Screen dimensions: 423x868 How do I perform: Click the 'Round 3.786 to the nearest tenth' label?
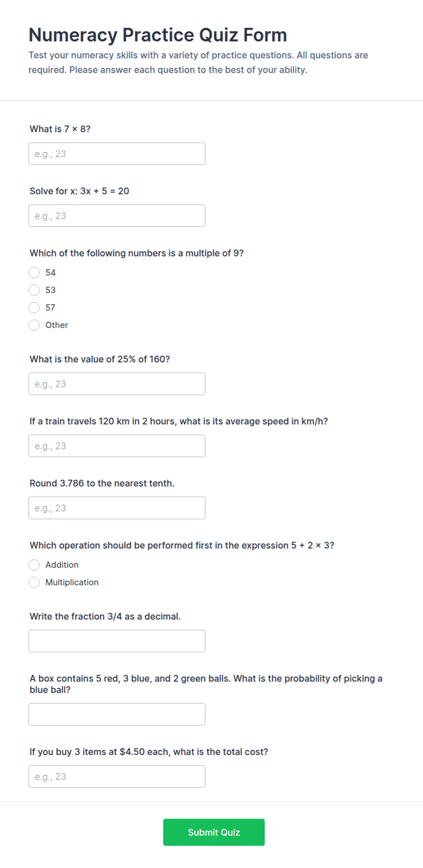(102, 483)
